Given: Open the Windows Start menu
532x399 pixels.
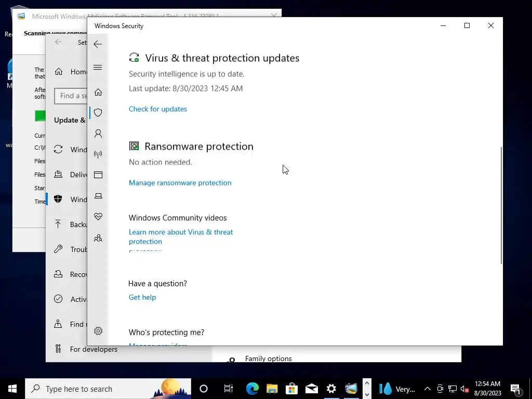Looking at the screenshot, I should pyautogui.click(x=12, y=389).
